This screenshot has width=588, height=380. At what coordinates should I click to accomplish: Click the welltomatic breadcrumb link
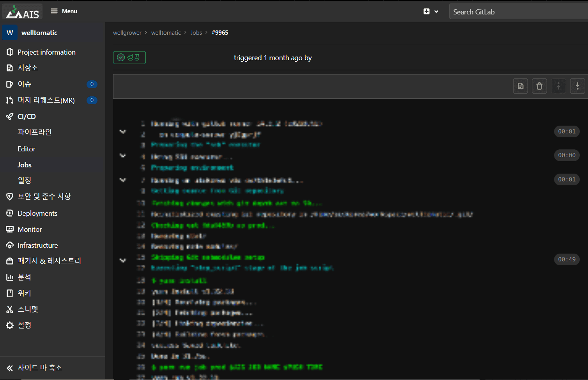click(166, 33)
